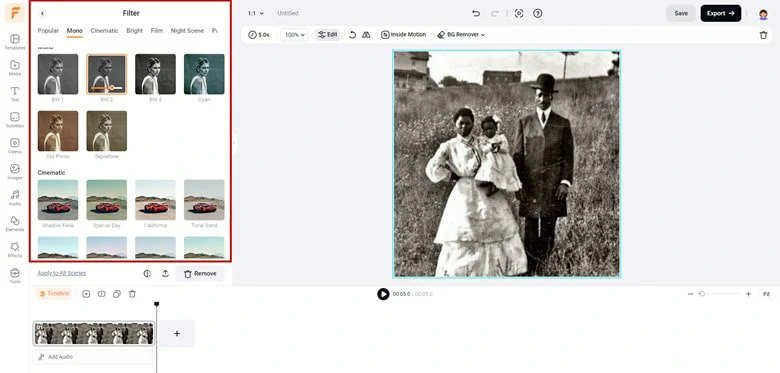Apply the BW 1 filter thumbnail
The image size is (780, 373).
click(58, 74)
